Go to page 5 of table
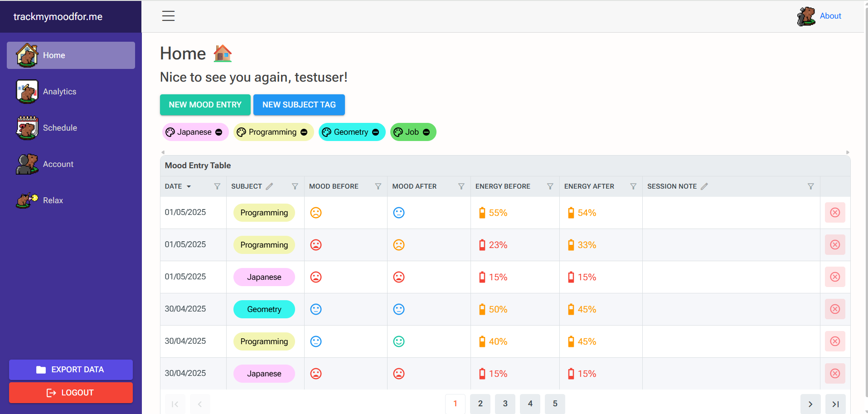Viewport: 868px width, 414px height. tap(555, 404)
